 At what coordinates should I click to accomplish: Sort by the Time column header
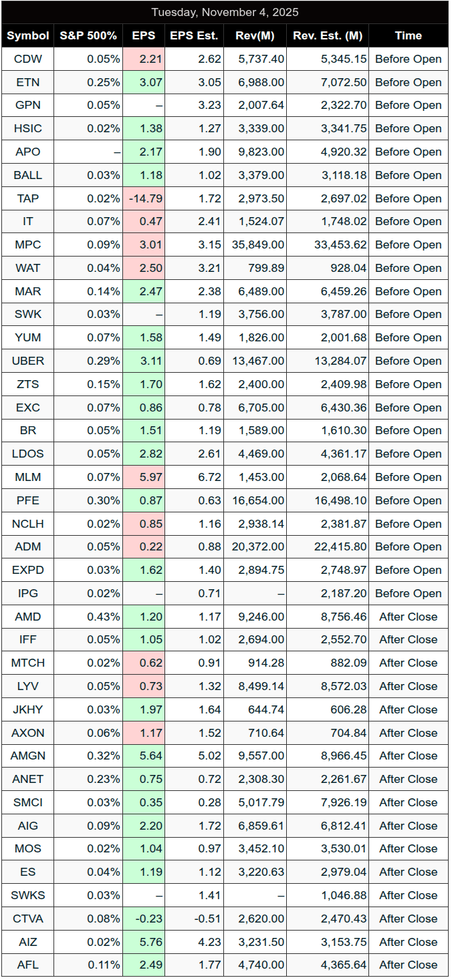coord(408,35)
